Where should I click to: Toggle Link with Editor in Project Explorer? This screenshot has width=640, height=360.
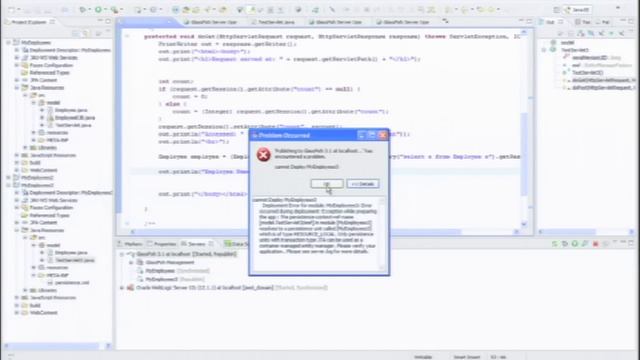86,33
